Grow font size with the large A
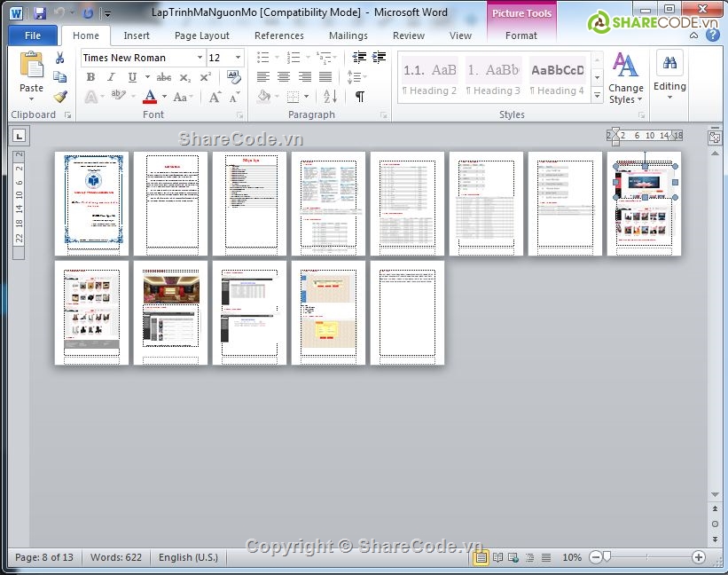The image size is (728, 575). tap(215, 97)
